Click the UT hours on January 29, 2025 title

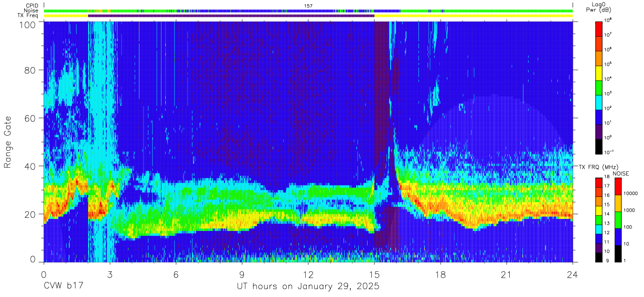pos(307,287)
